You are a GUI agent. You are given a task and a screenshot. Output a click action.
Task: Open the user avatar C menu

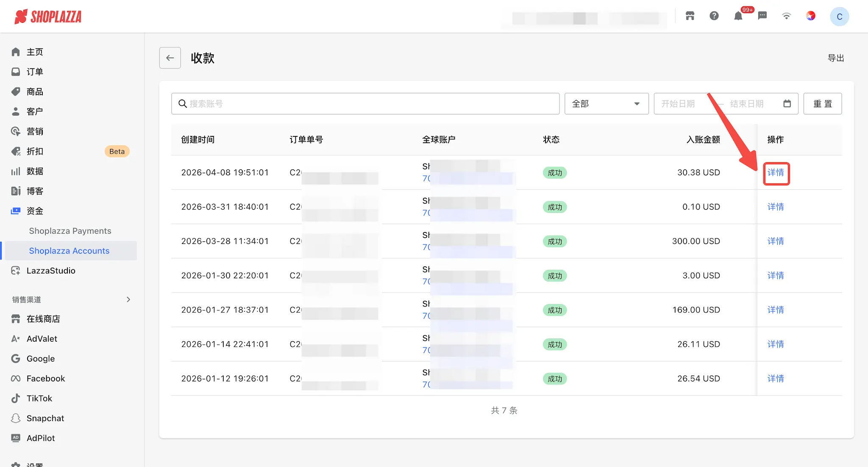(839, 17)
